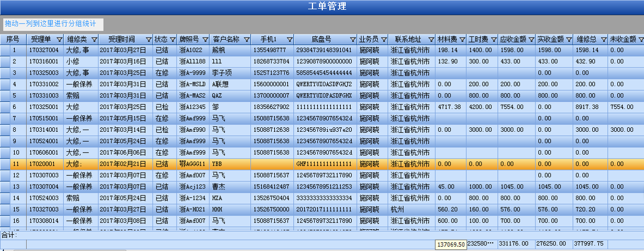Click filter icon in 维修类 header

click(x=94, y=40)
